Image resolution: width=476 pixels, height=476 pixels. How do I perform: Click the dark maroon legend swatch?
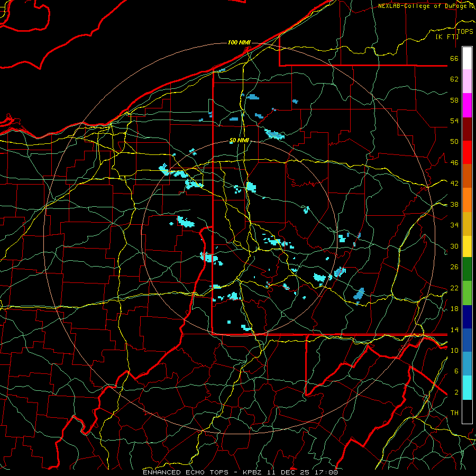click(467, 129)
